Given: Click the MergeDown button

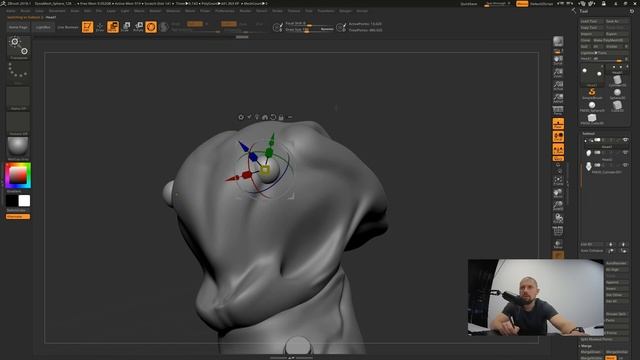Looking at the screenshot, I should [x=591, y=352].
